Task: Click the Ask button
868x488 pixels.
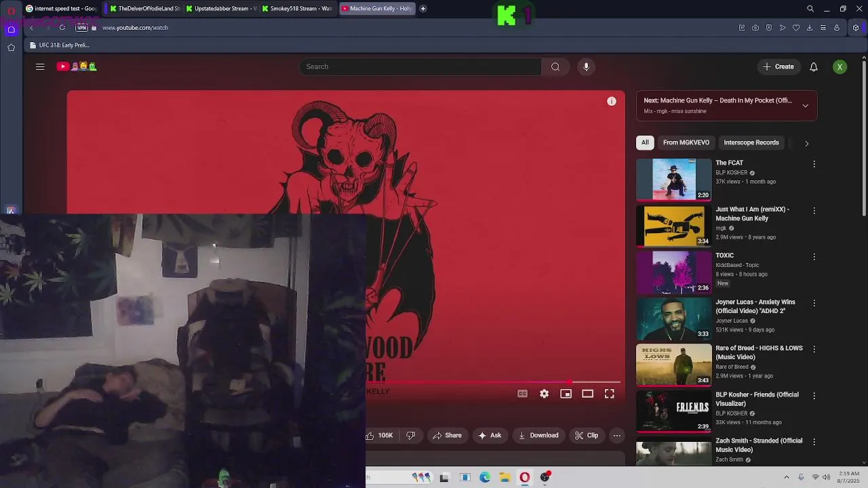Action: (490, 435)
